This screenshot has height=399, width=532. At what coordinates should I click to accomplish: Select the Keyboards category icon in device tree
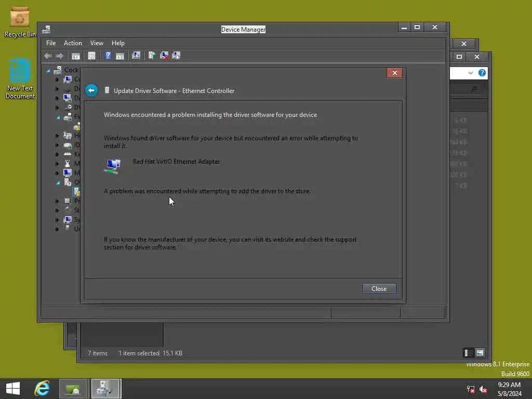coord(68,154)
